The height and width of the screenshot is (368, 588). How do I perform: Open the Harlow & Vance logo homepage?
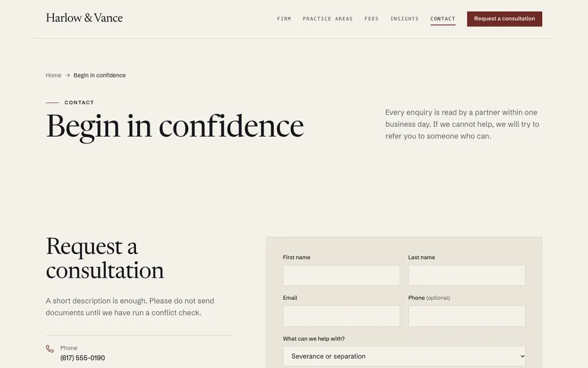coord(85,18)
